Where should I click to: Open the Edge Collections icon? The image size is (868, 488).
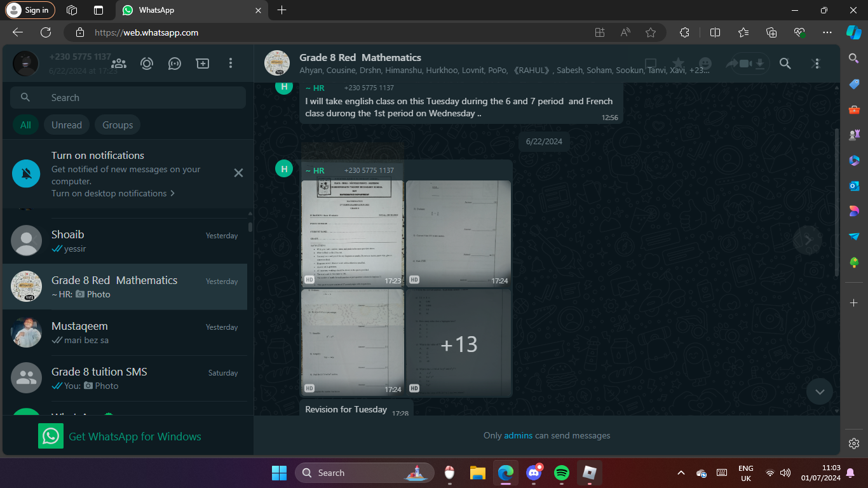point(772,32)
